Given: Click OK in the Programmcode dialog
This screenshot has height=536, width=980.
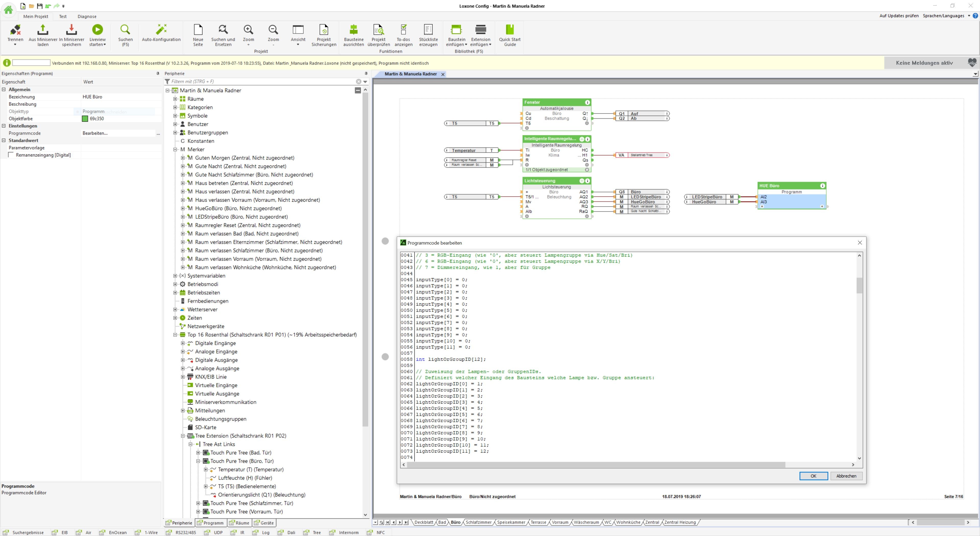Looking at the screenshot, I should (x=813, y=476).
